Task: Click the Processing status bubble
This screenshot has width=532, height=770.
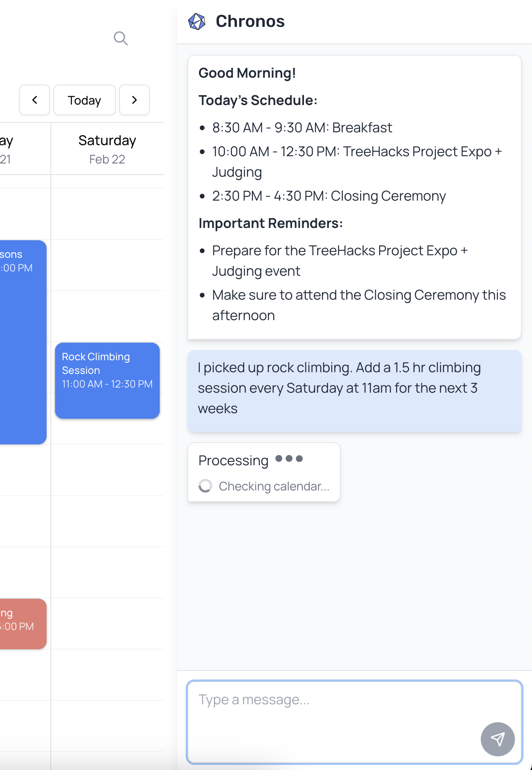Action: click(263, 472)
